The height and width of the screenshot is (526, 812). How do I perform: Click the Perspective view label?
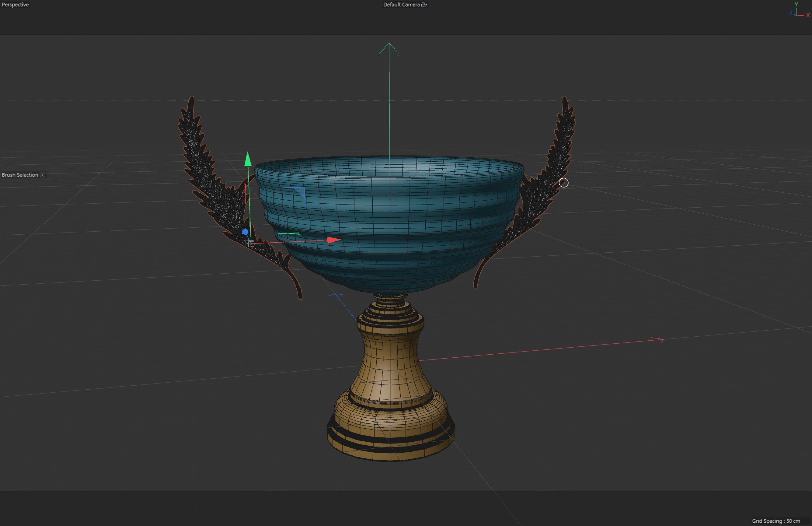click(15, 5)
